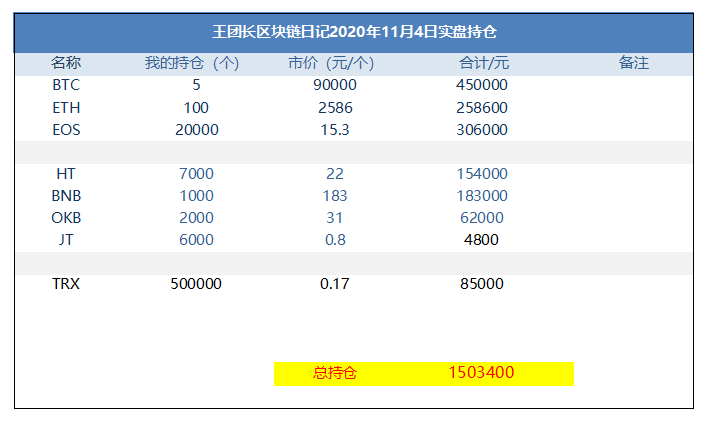Viewport: 713px width, 422px height.
Task: Click the 名称 column header
Action: (66, 63)
